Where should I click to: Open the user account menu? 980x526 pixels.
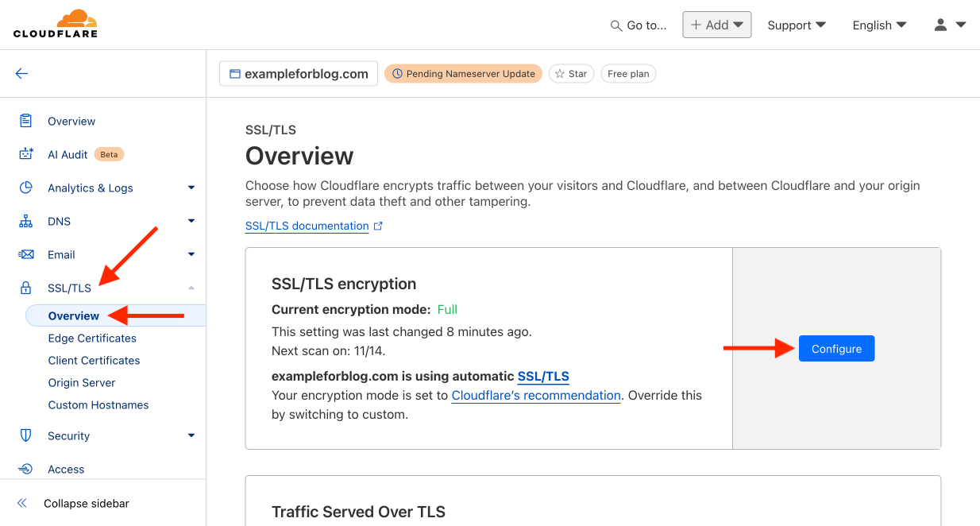[x=949, y=25]
